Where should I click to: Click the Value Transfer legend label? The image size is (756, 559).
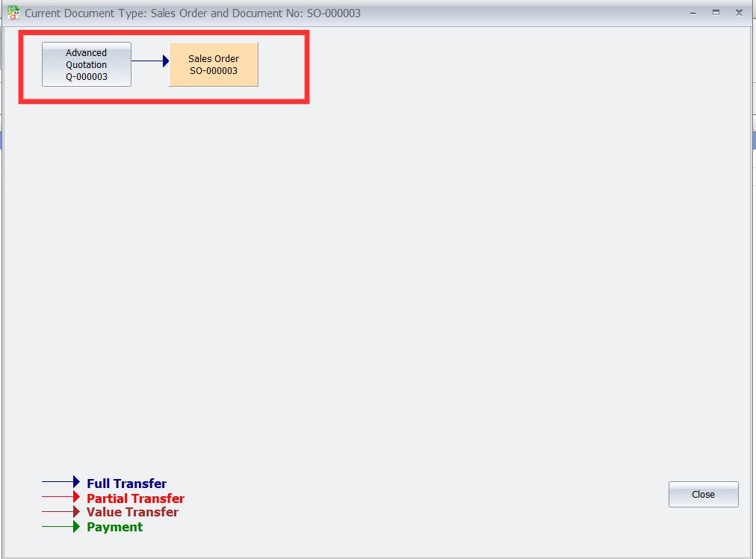coord(132,512)
